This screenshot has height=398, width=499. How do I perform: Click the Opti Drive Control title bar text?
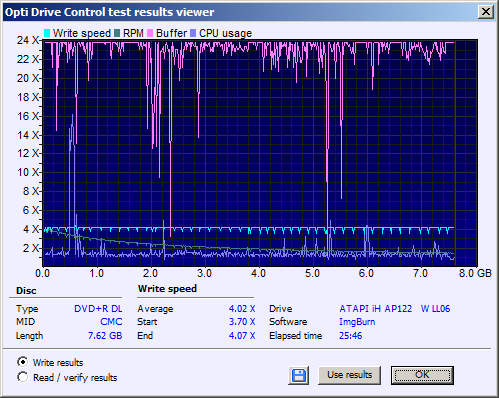point(109,12)
